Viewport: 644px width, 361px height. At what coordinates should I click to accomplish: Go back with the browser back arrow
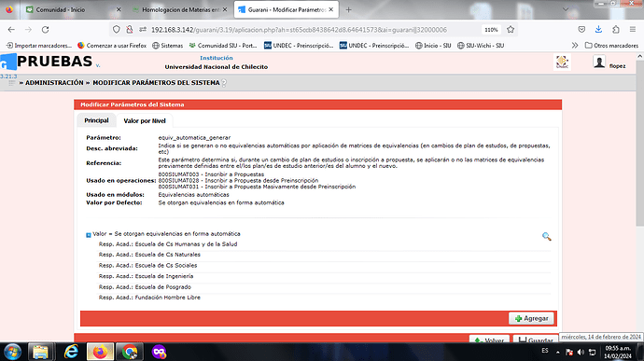11,30
